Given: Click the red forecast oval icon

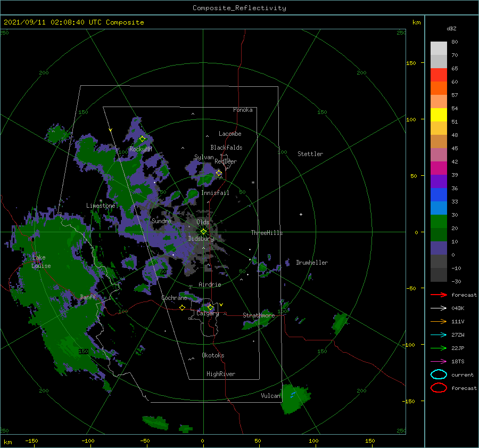Looking at the screenshot, I should [439, 388].
